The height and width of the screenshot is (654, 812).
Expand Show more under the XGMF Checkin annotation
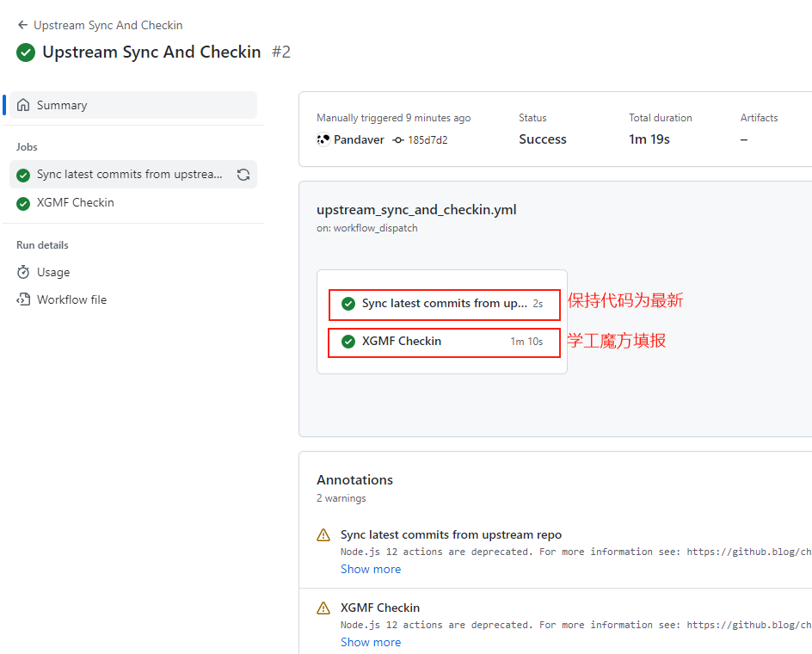371,642
